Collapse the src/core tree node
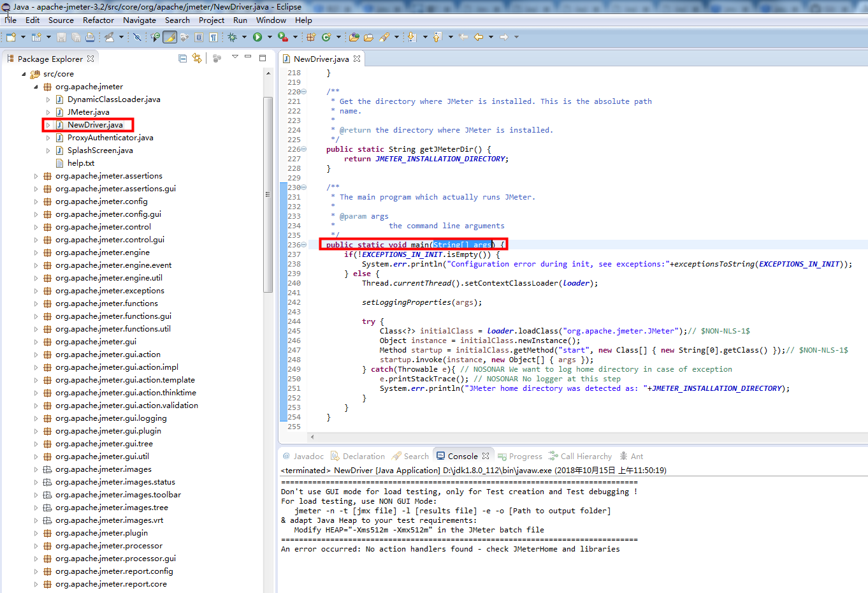The height and width of the screenshot is (593, 868). [24, 74]
